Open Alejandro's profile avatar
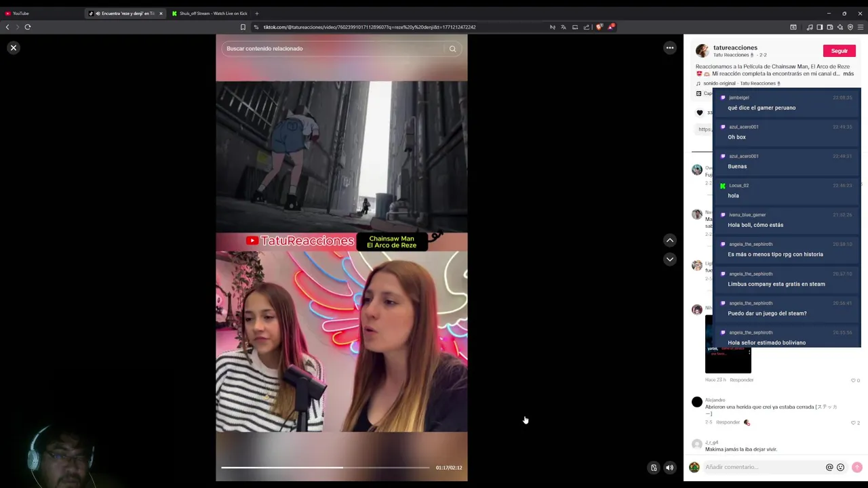This screenshot has width=868, height=488. pyautogui.click(x=696, y=402)
